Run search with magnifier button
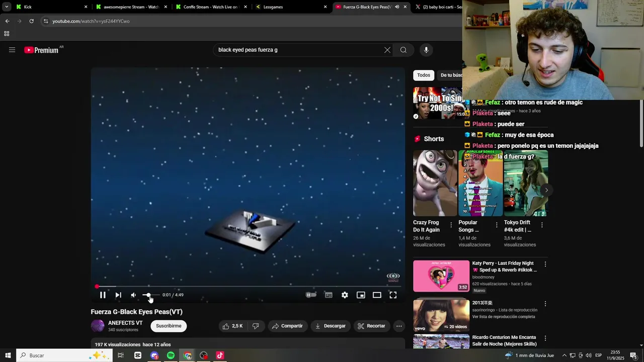The width and height of the screenshot is (644, 362). (x=404, y=50)
